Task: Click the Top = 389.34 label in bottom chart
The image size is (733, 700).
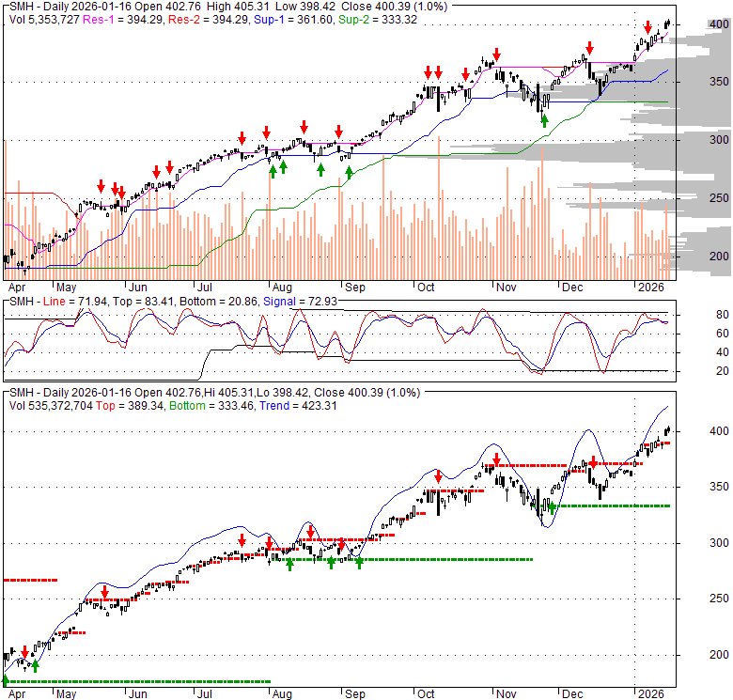Action: click(130, 406)
